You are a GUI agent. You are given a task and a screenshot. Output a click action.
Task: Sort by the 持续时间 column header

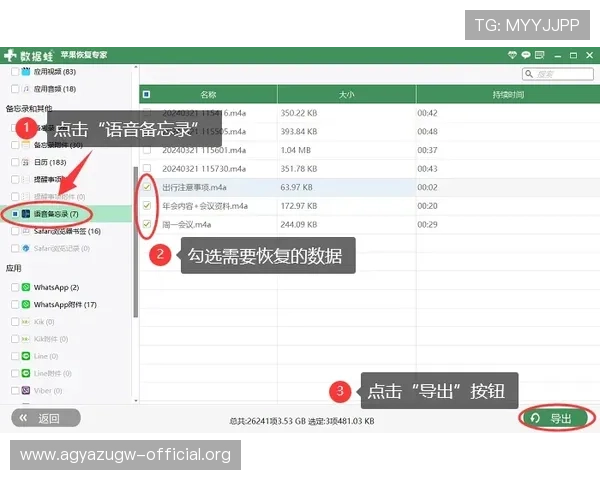tap(508, 95)
